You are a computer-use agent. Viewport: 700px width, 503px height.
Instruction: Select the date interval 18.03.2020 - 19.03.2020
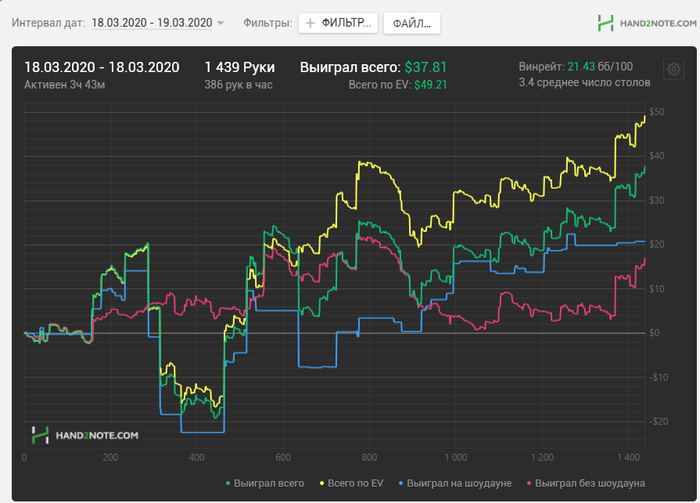(152, 23)
